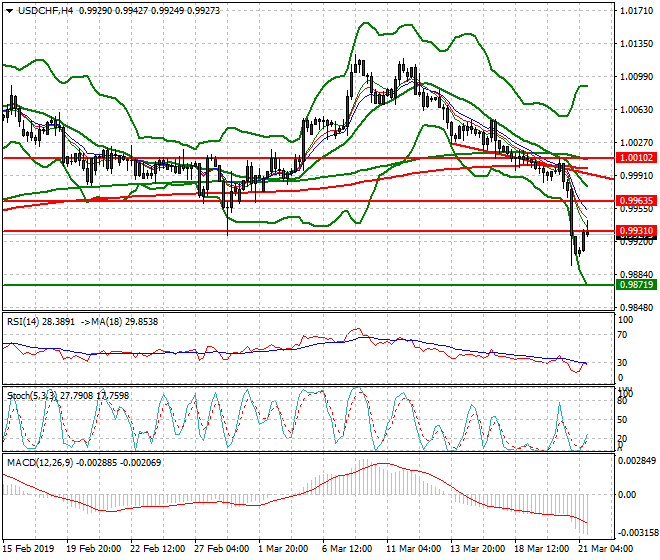
Task: Click the 0.98480 price axis value
Action: [x=637, y=307]
